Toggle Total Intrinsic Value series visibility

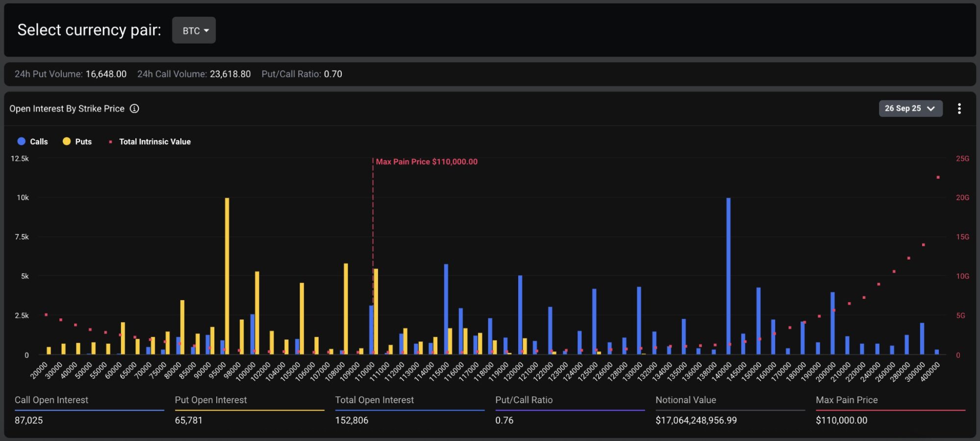pos(150,141)
